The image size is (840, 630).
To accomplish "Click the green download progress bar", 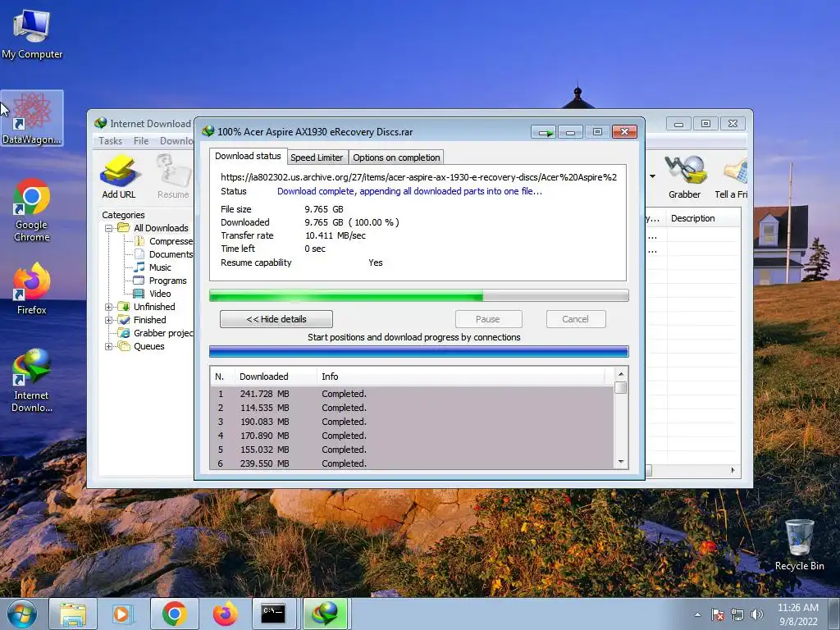I will pos(419,295).
